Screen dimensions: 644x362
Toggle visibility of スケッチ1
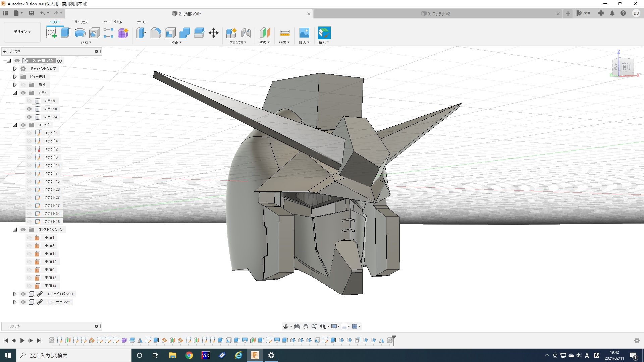coord(29,133)
